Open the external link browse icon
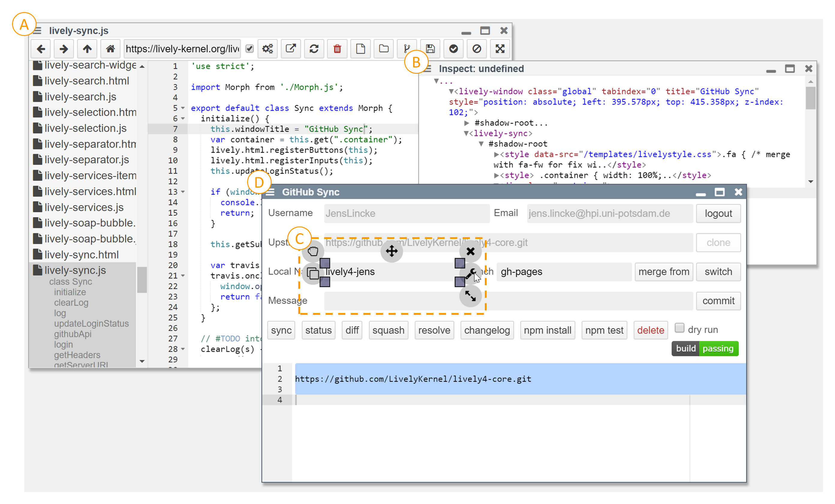 [291, 49]
